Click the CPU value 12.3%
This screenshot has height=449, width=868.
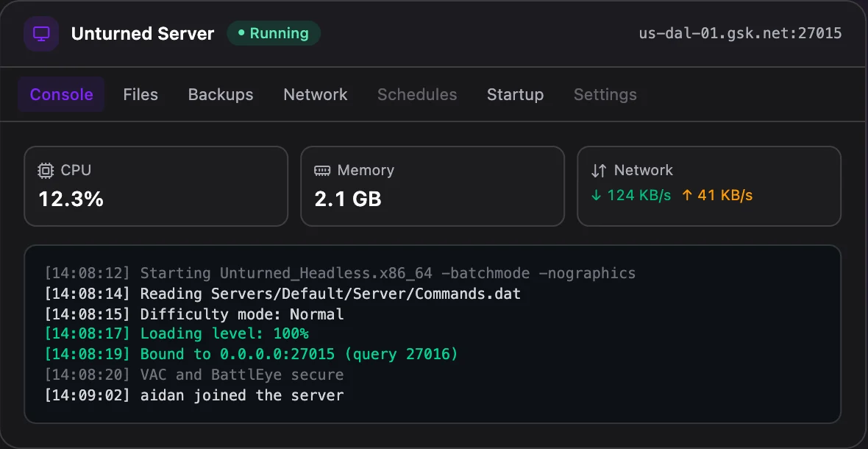click(x=71, y=199)
